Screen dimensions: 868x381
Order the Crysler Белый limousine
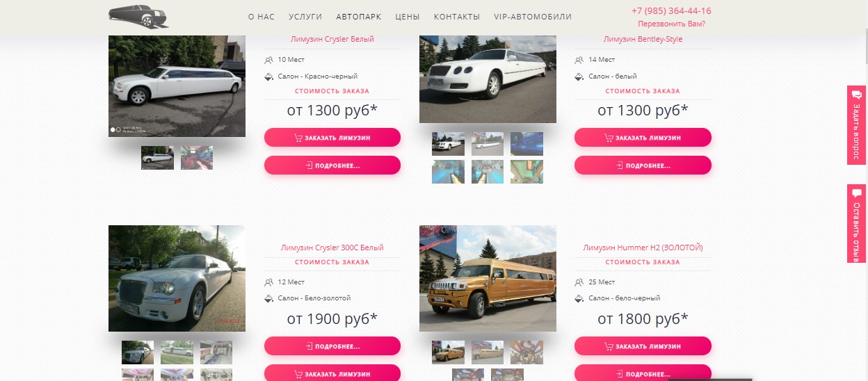(x=332, y=138)
